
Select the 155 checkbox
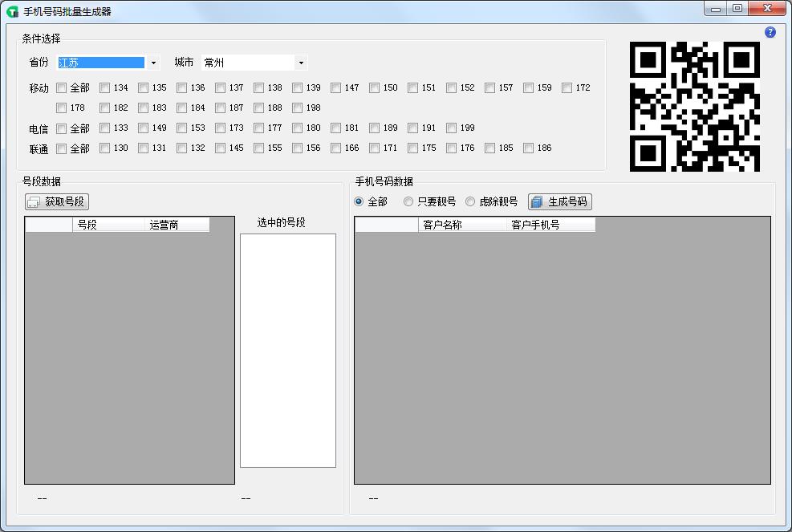click(x=258, y=148)
